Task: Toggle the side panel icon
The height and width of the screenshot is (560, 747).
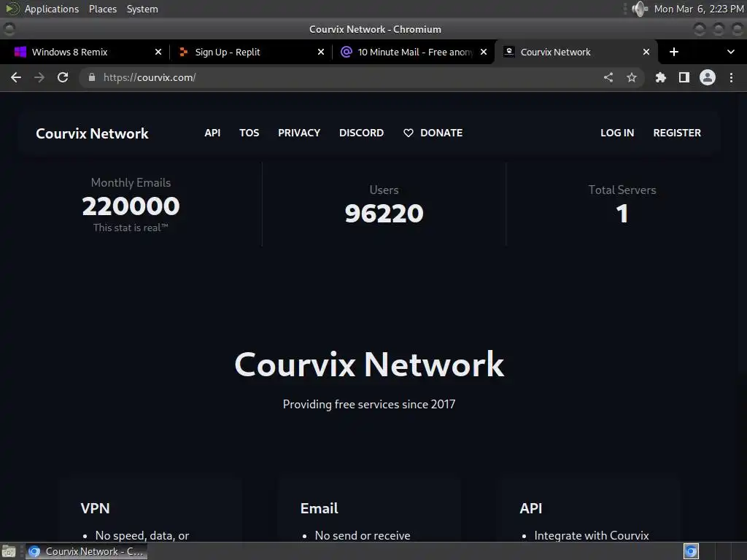Action: click(x=684, y=77)
